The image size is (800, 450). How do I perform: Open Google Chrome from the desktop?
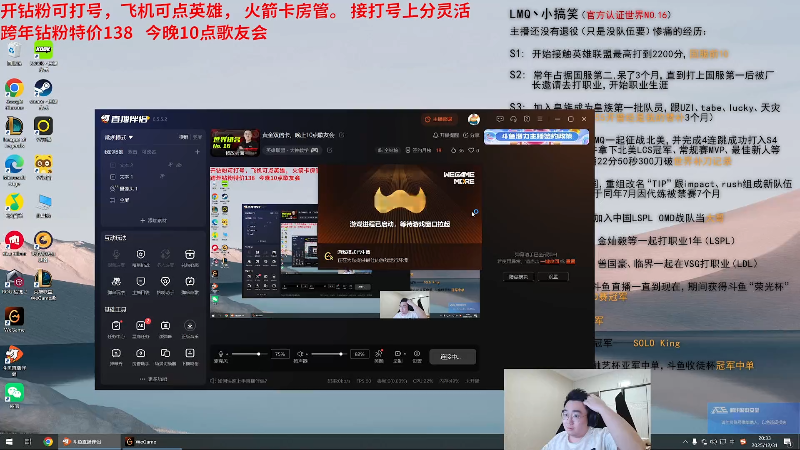[14, 94]
